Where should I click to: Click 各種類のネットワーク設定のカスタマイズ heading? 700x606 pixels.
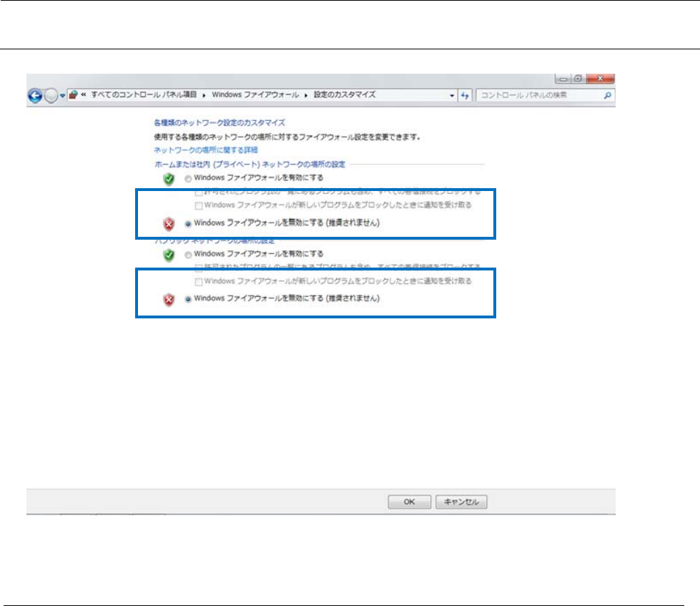point(220,123)
